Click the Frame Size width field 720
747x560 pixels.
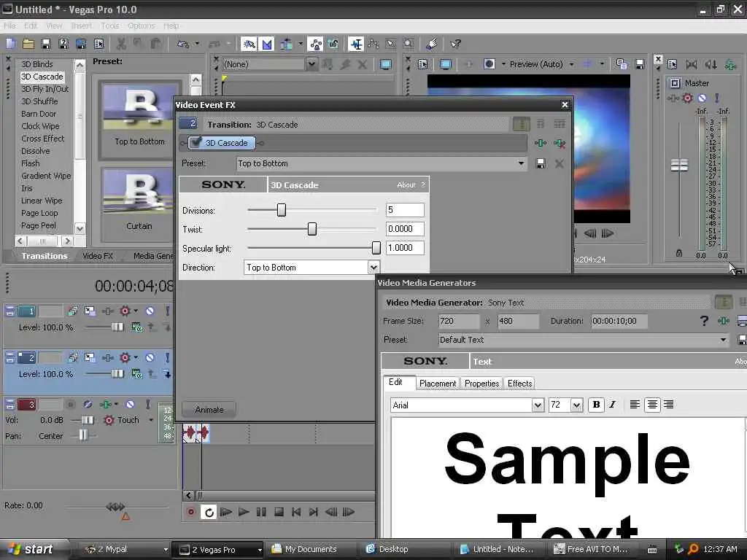[x=458, y=321]
